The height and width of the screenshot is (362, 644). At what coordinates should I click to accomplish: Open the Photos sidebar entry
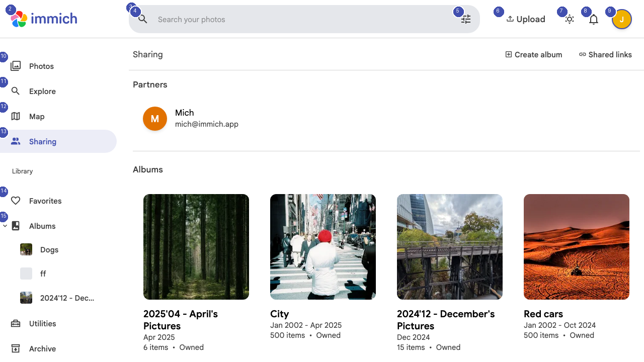click(41, 66)
